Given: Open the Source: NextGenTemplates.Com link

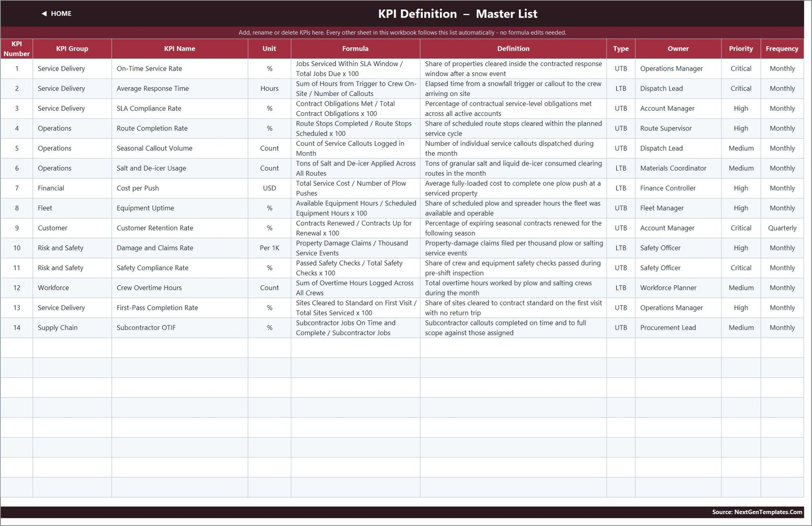Looking at the screenshot, I should pos(757,512).
